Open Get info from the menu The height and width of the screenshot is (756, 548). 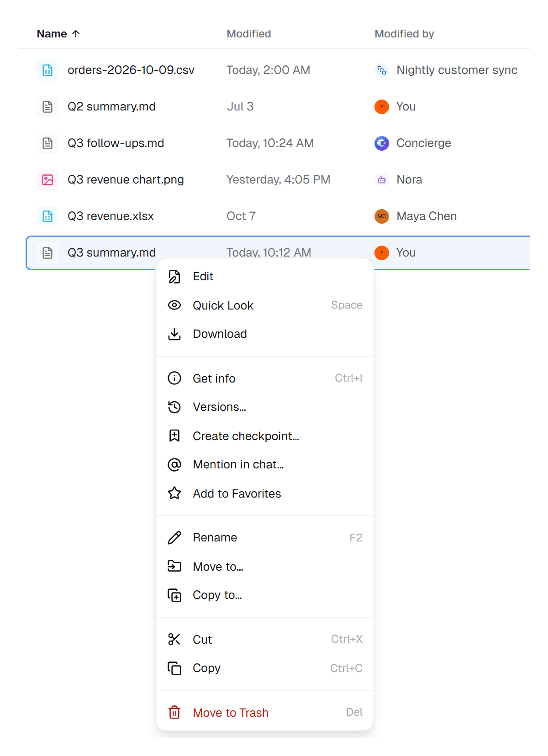coord(265,378)
